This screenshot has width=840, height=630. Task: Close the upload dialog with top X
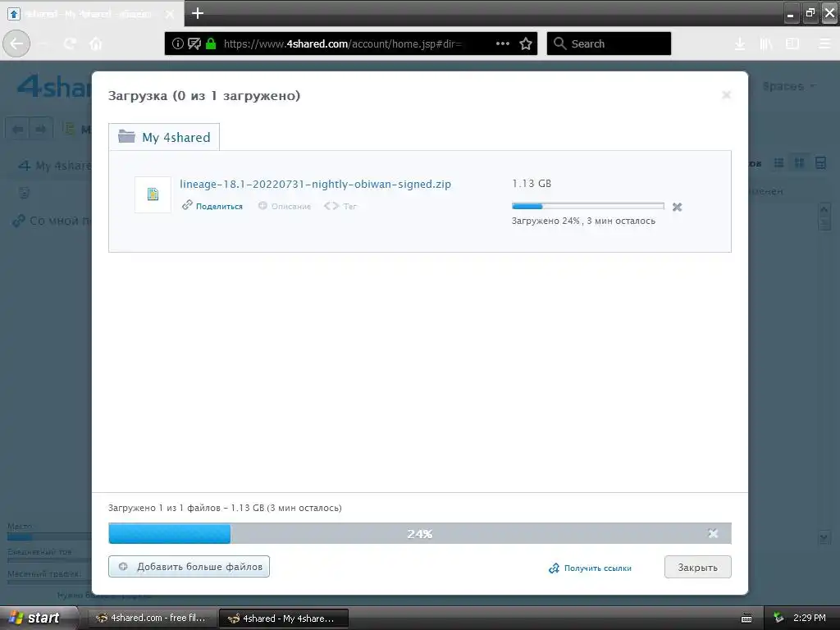click(727, 95)
